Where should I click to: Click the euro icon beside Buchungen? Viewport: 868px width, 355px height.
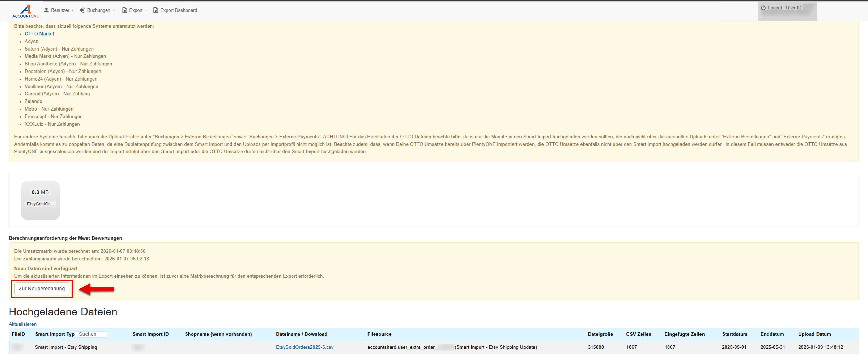click(82, 10)
